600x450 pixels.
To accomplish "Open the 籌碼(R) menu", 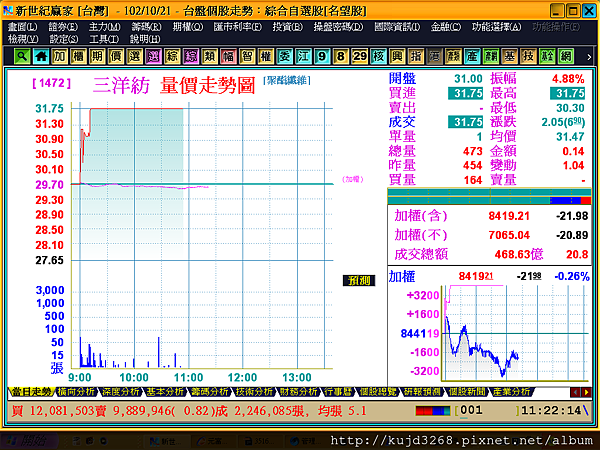I will 146,27.
